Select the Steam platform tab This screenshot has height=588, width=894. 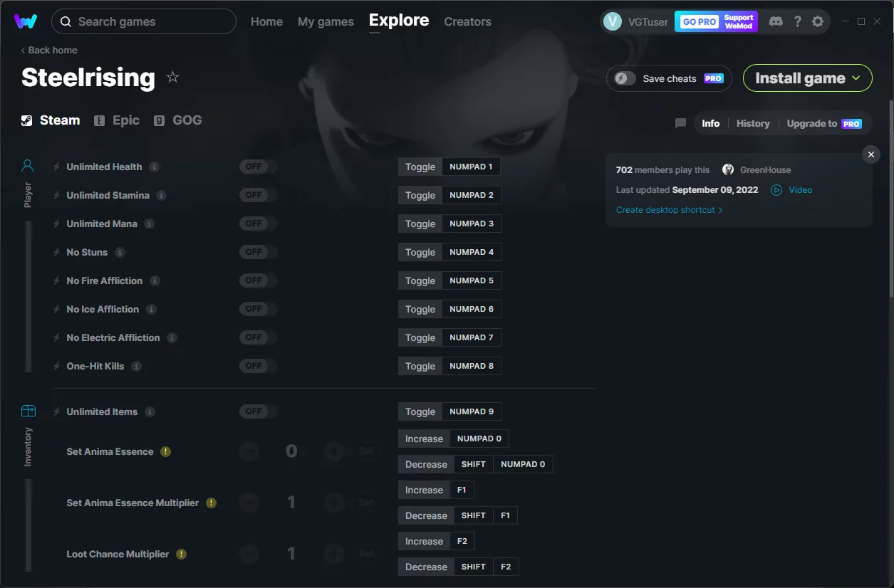pos(51,120)
